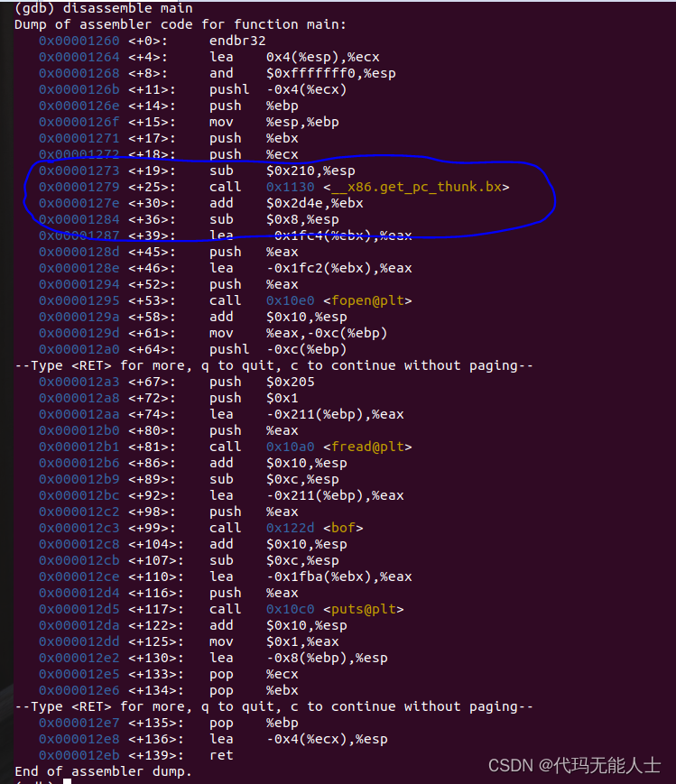676x784 pixels.
Task: Select call target 0x10e0
Action: tap(291, 300)
